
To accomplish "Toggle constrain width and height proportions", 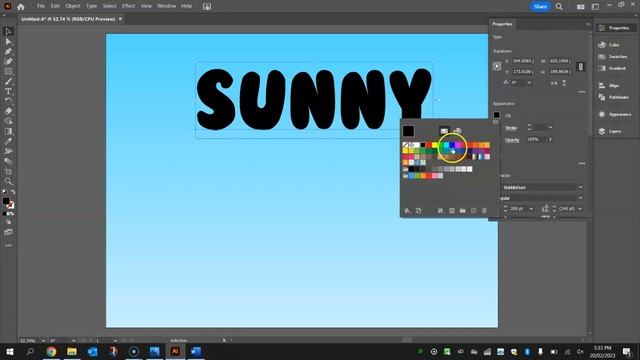I will (x=580, y=67).
